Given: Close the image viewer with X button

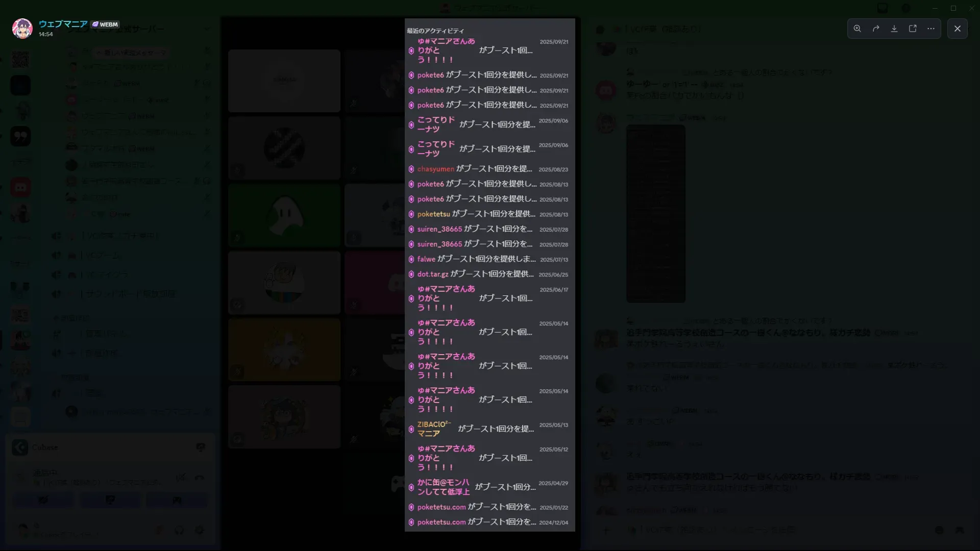Looking at the screenshot, I should tap(958, 29).
